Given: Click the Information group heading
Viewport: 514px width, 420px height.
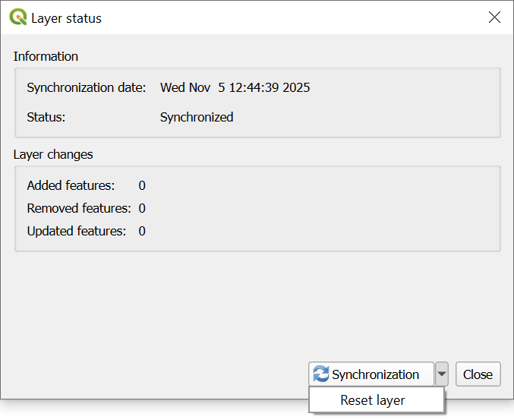Looking at the screenshot, I should 46,56.
